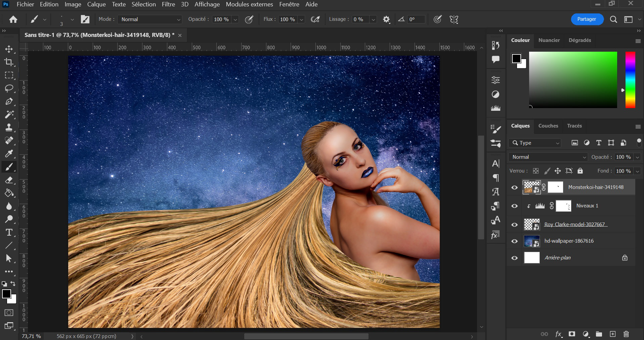Expand the Lissage value dropdown
This screenshot has width=644, height=340.
pyautogui.click(x=373, y=19)
